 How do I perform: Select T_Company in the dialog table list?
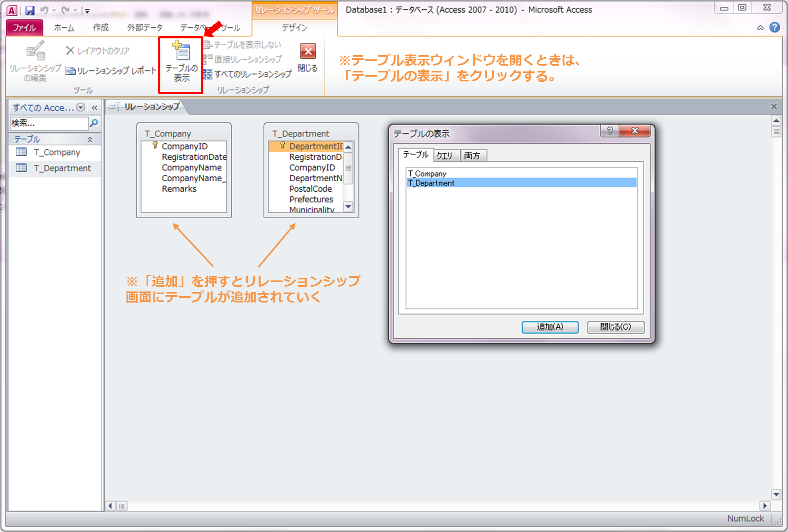point(427,174)
